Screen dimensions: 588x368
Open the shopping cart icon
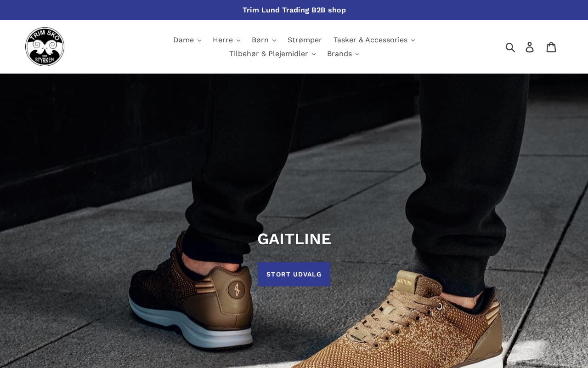(x=551, y=47)
